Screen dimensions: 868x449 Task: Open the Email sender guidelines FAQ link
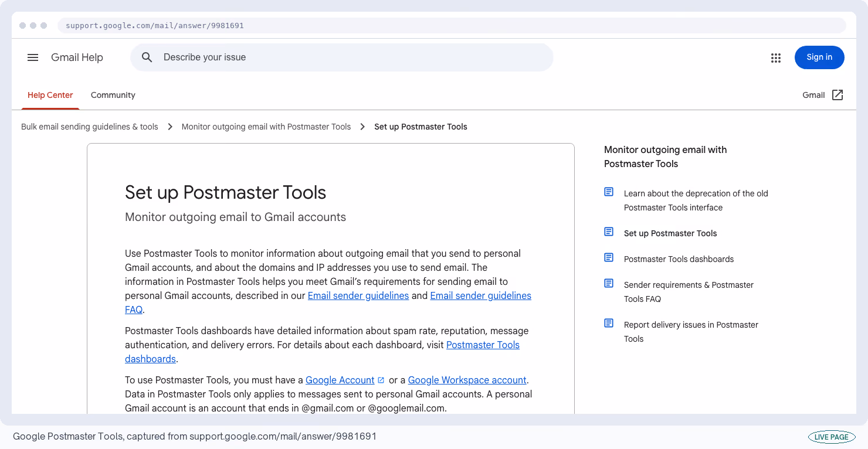(480, 295)
